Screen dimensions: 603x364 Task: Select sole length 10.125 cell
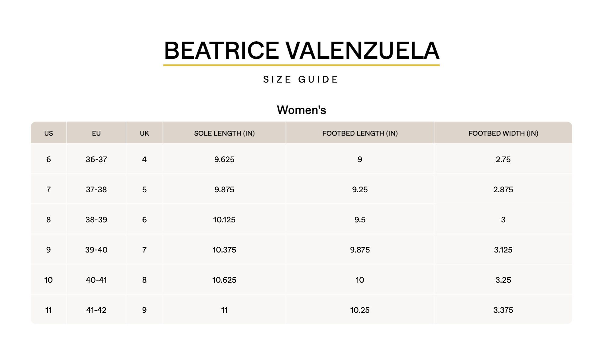[x=224, y=220]
